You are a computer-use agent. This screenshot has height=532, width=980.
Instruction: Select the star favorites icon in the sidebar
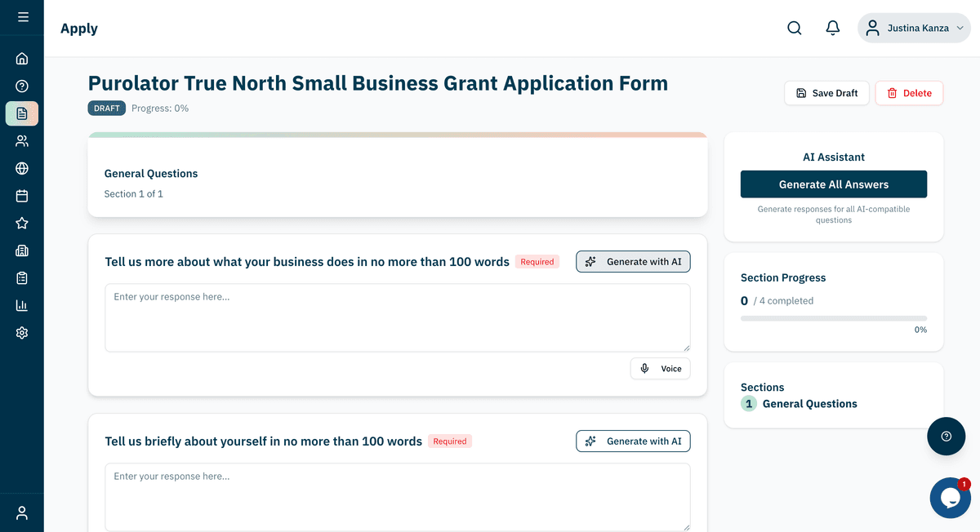coord(21,223)
